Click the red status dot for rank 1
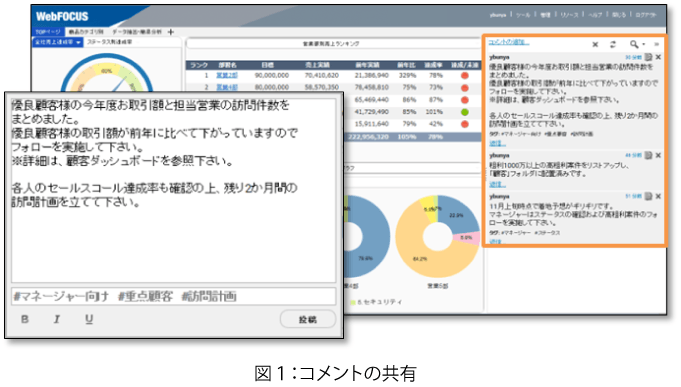The width and height of the screenshot is (681, 387). coord(464,76)
